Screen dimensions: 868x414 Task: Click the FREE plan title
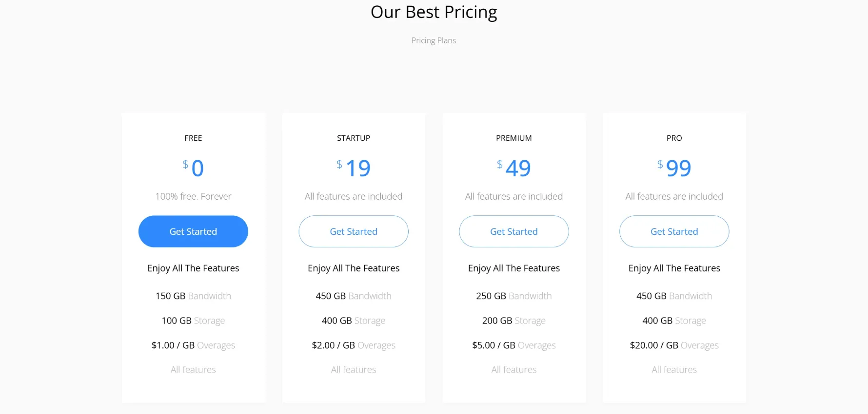coord(193,138)
